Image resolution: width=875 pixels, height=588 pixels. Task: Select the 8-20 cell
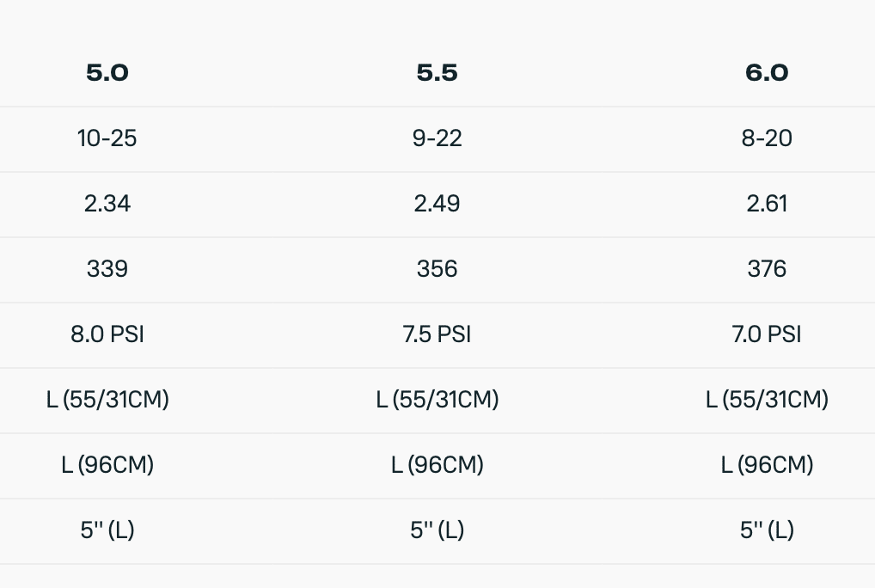(767, 138)
